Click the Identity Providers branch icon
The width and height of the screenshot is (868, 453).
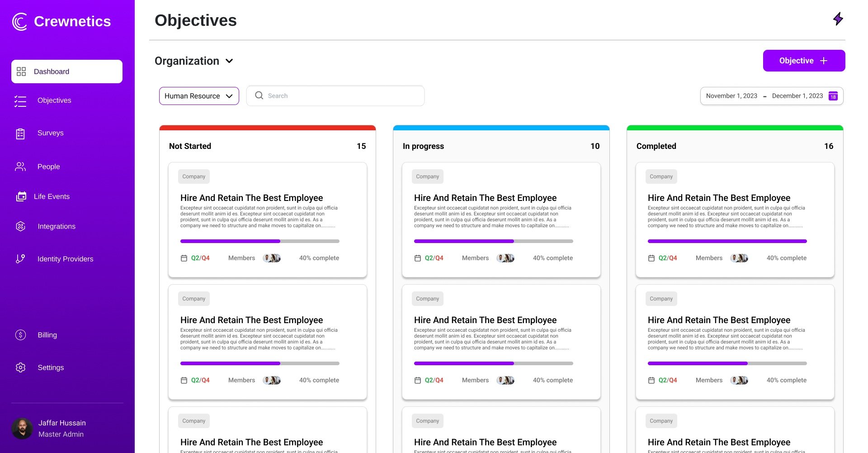20,259
